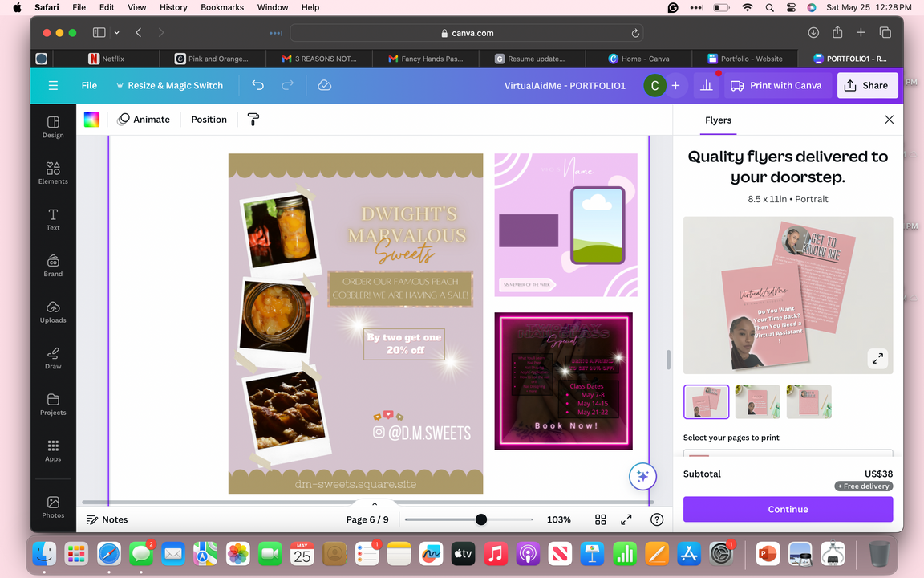
Task: Toggle the Notes panel
Action: (x=107, y=519)
